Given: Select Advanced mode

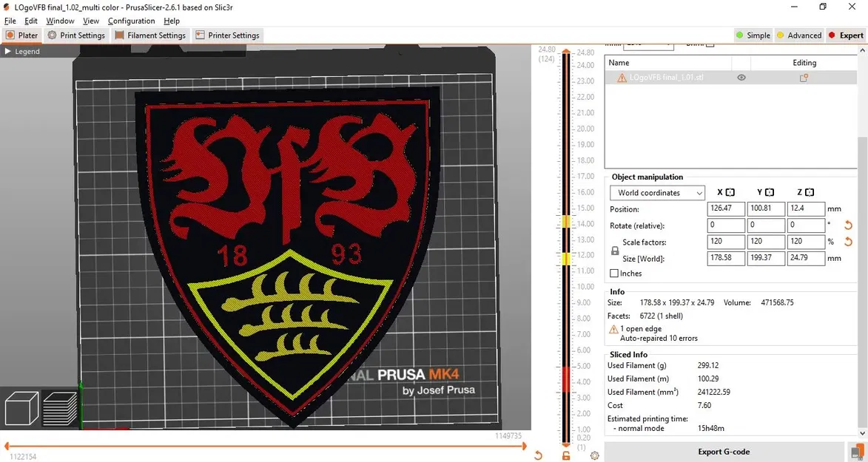Looking at the screenshot, I should point(798,35).
